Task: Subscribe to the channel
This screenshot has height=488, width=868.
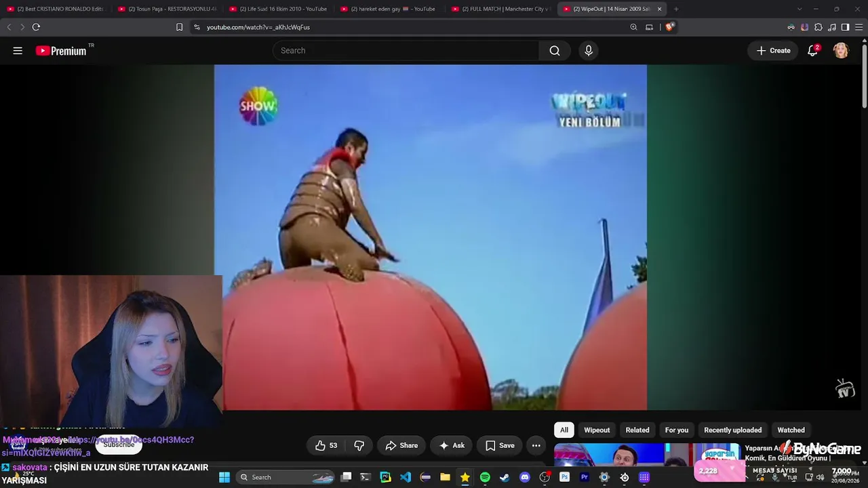Action: click(119, 445)
